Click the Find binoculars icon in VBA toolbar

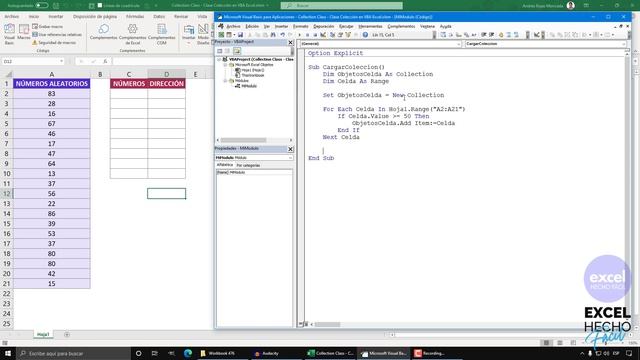(x=273, y=35)
